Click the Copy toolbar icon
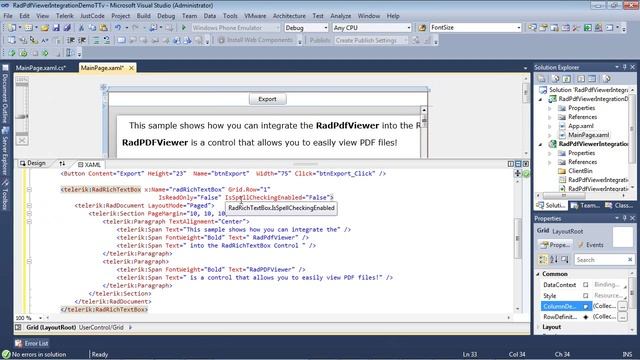640x360 pixels. [x=92, y=28]
